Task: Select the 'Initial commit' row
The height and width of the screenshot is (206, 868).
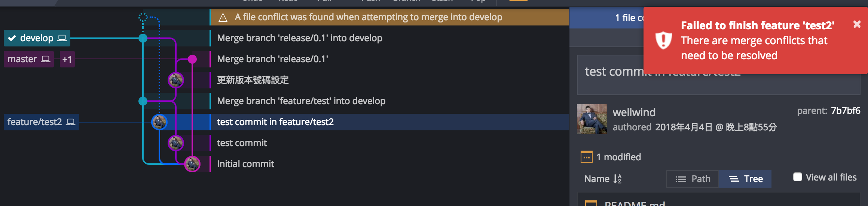Action: (x=389, y=164)
